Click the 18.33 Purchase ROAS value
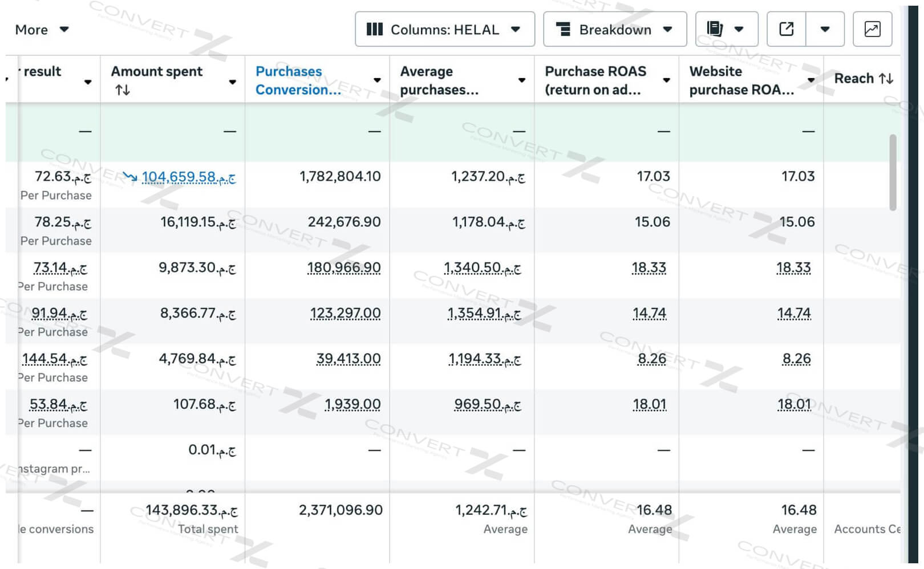This screenshot has width=924, height=569. pos(649,268)
